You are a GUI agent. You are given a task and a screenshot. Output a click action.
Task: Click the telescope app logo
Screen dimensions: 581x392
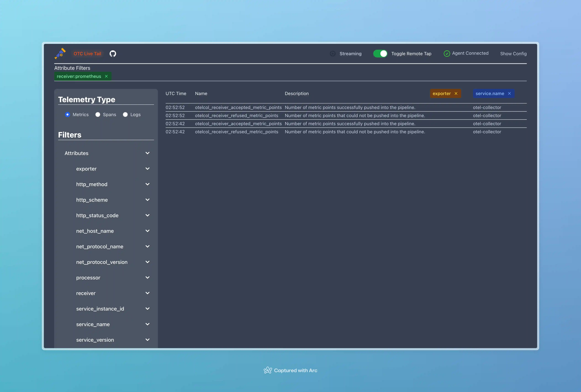60,53
